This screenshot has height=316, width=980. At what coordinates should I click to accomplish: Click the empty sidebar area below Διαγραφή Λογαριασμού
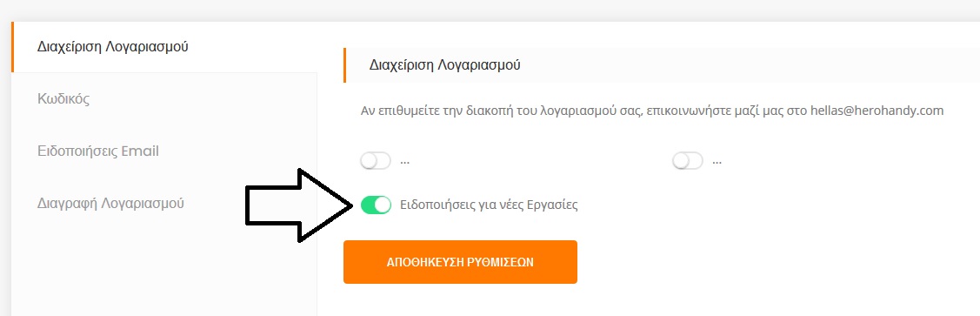(x=164, y=272)
